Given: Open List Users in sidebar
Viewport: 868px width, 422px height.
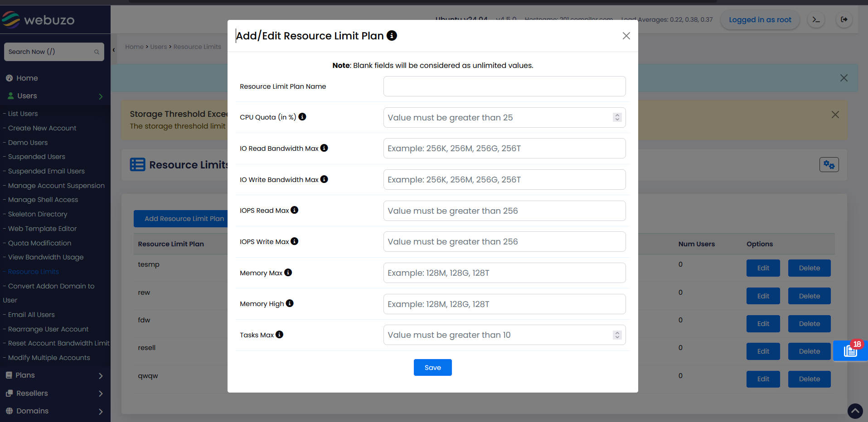Looking at the screenshot, I should coord(23,114).
